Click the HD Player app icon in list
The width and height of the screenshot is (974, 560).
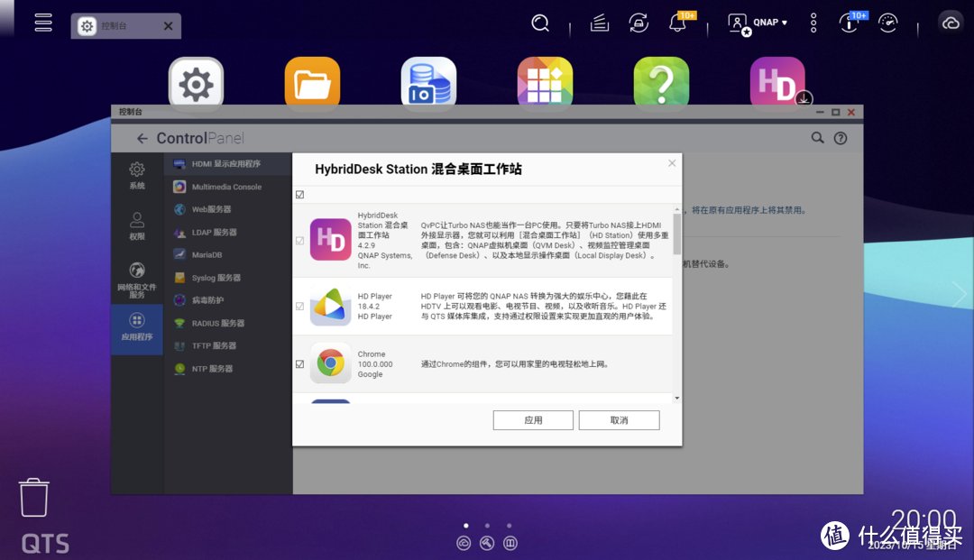coord(330,306)
